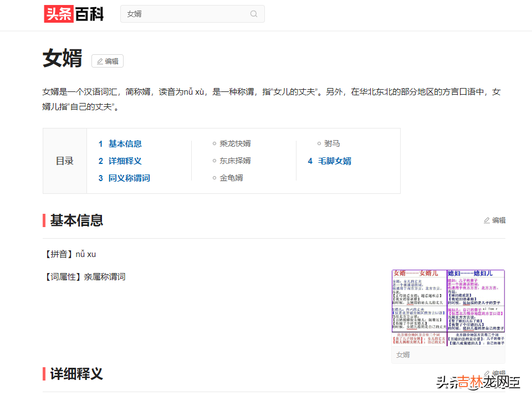Click the 基本信息 section heading
532x401 pixels.
[76, 220]
